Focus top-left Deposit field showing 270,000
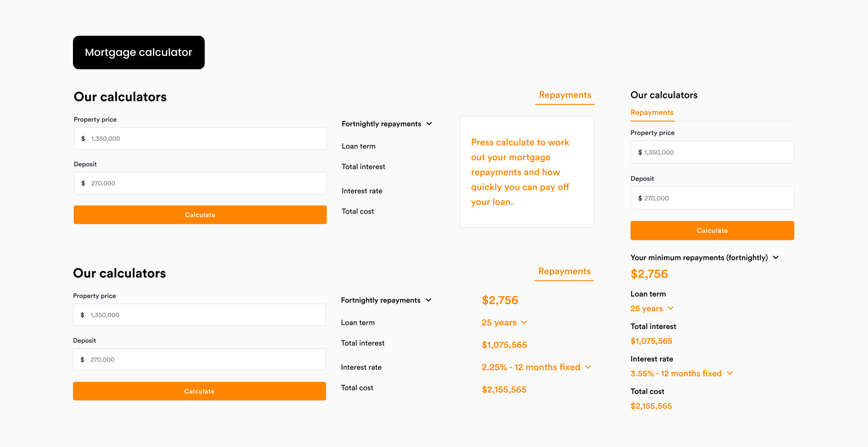The width and height of the screenshot is (868, 447). coord(200,183)
